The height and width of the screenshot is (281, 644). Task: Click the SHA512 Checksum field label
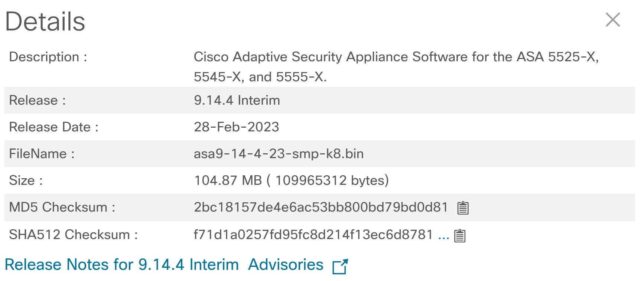[74, 235]
